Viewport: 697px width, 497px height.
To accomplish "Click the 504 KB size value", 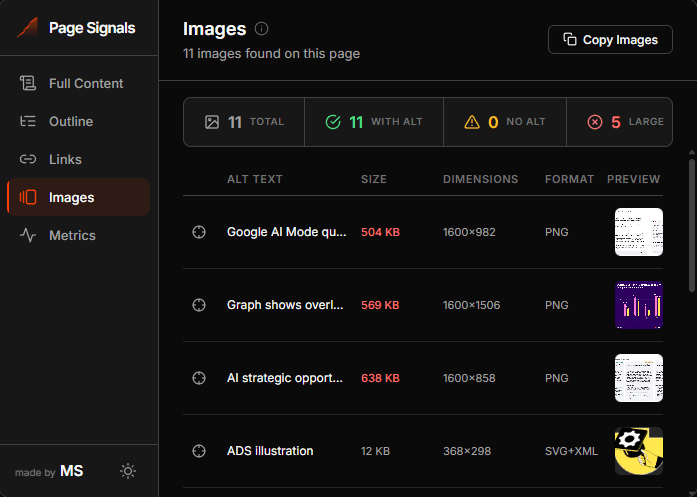I will pos(381,232).
